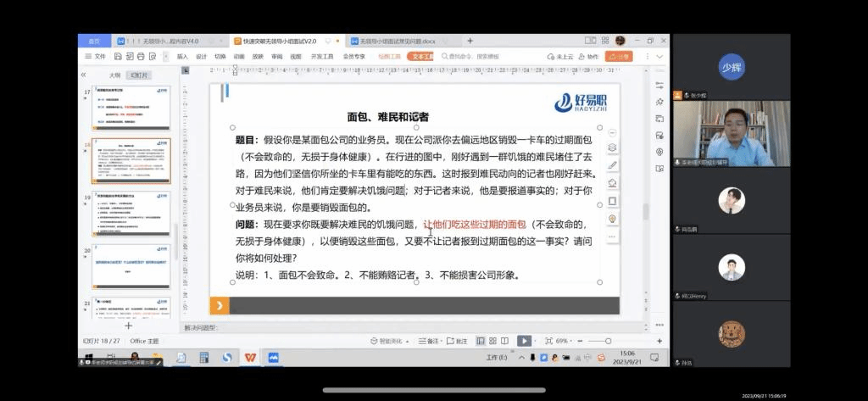The width and height of the screenshot is (868, 401).
Task: Click the save icon in quick access toolbar
Action: point(120,57)
